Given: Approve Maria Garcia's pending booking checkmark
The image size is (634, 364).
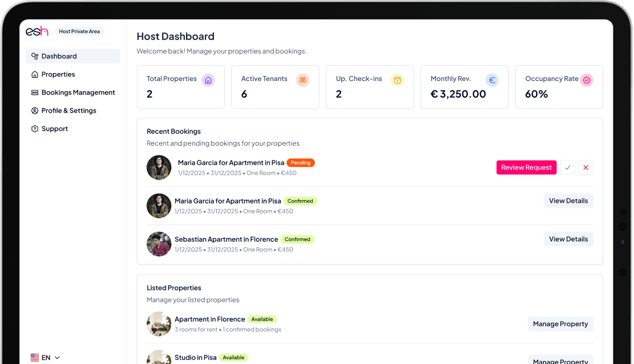Looking at the screenshot, I should (568, 167).
